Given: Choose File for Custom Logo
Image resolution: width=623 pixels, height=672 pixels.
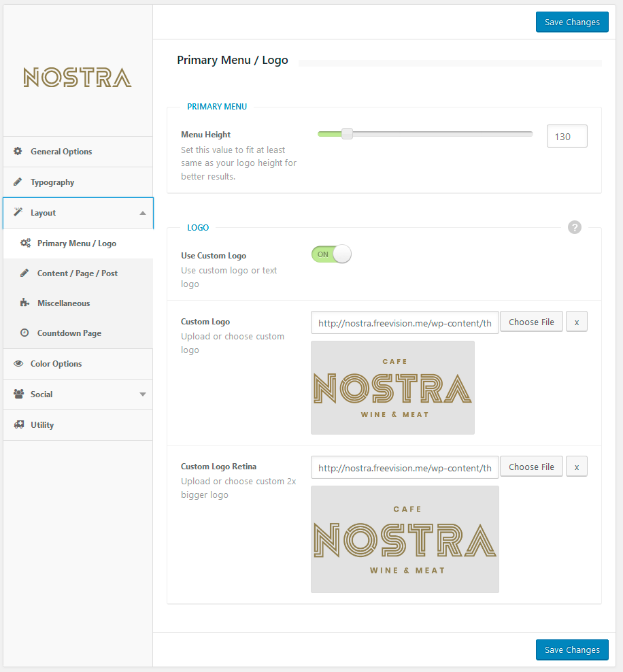Looking at the screenshot, I should (x=531, y=322).
